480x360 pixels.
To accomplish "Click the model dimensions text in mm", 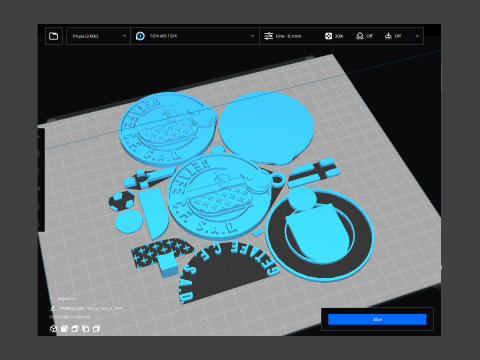I will 70,317.
